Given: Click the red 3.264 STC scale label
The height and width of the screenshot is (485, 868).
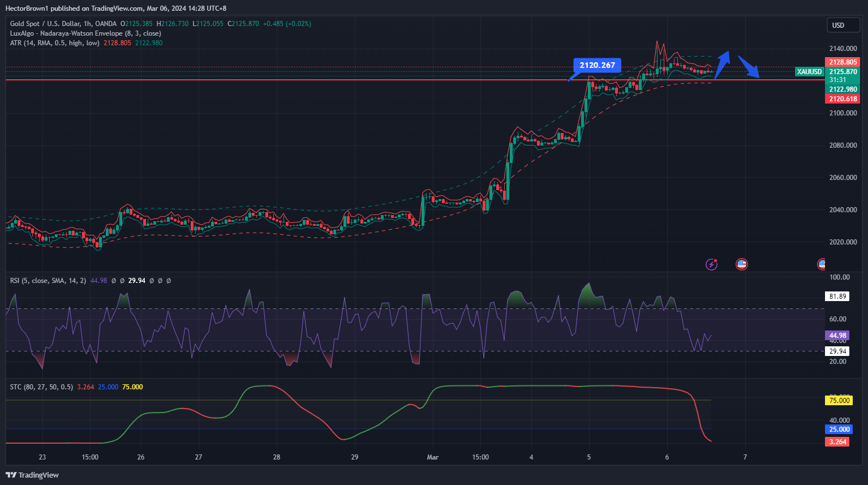Looking at the screenshot, I should pos(838,442).
